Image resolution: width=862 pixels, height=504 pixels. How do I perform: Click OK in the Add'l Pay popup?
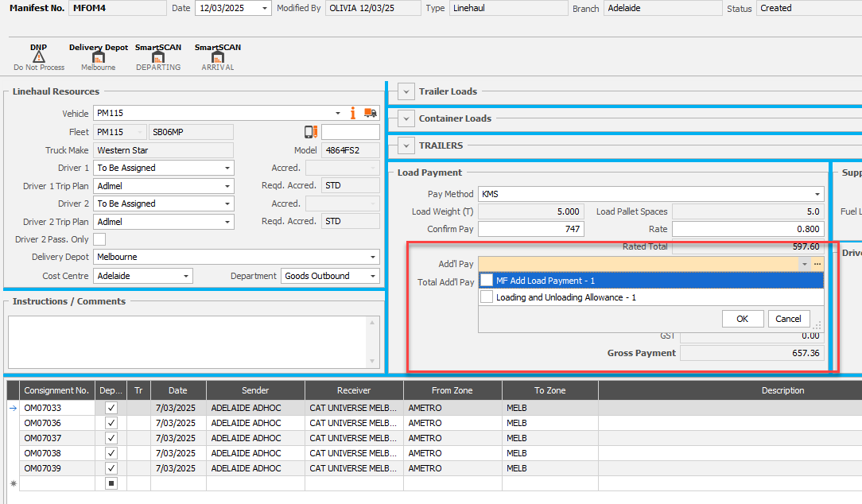point(742,319)
